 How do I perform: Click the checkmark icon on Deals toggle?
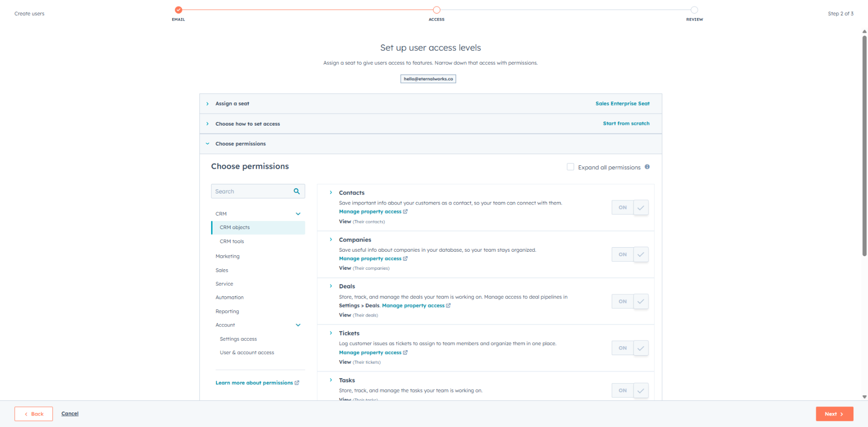click(641, 301)
